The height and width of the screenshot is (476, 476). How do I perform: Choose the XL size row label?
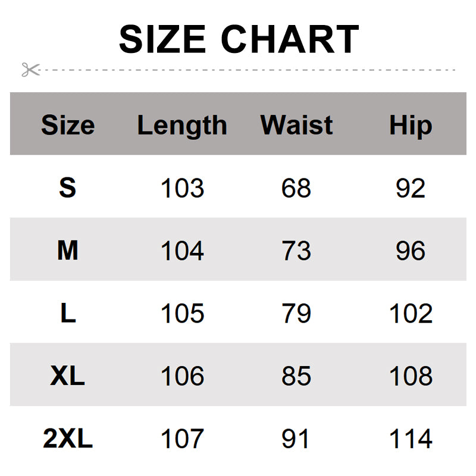coord(68,376)
